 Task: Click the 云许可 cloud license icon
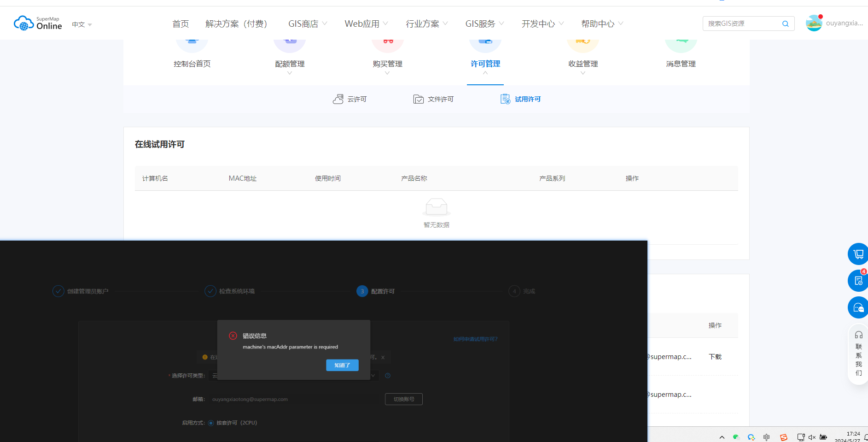pos(338,99)
